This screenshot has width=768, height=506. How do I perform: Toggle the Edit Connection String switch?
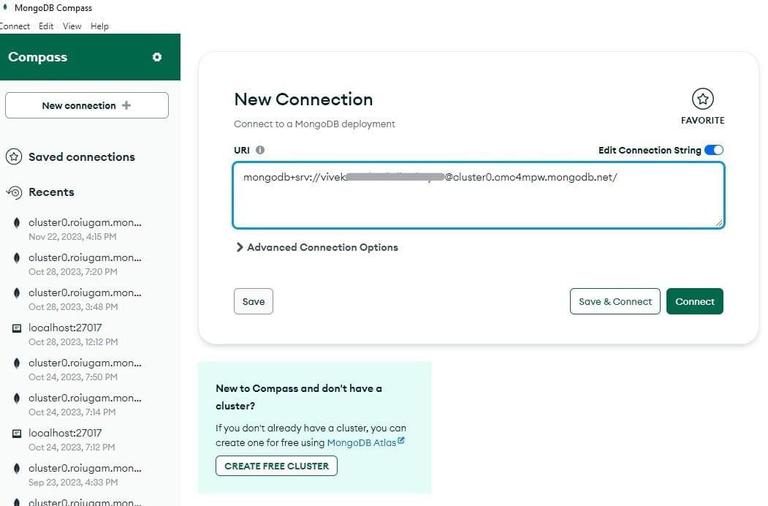[713, 150]
